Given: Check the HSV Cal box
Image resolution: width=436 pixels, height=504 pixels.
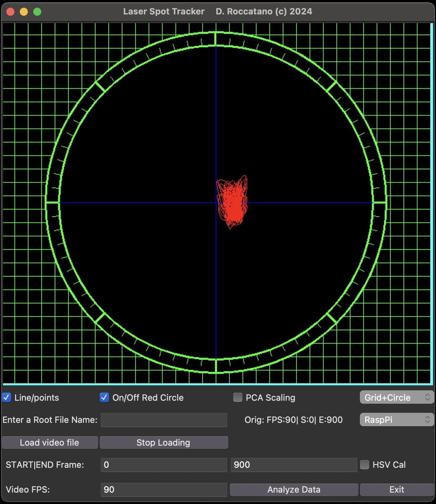Looking at the screenshot, I should (x=364, y=465).
